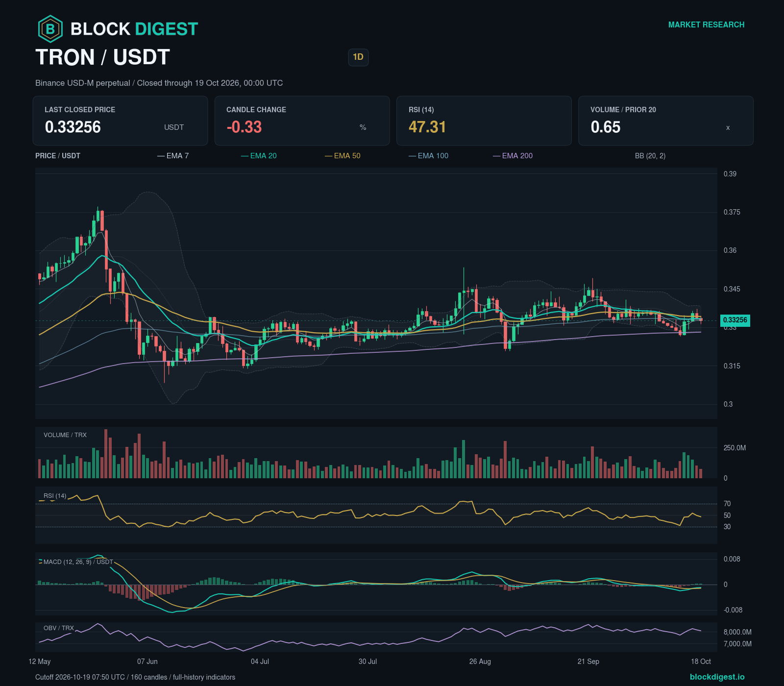Click the 12 May date axis label
Viewport: 784px width, 686px height.
40,661
